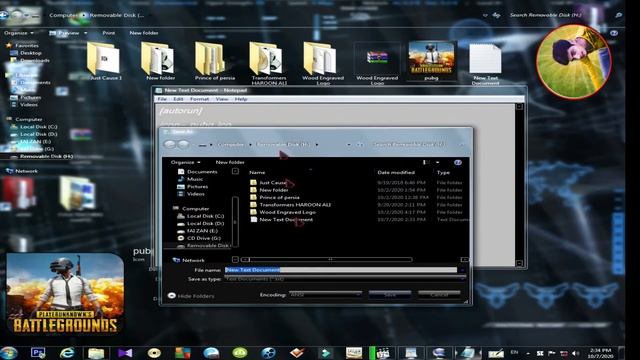
Task: Open the Save as type dropdown
Action: point(345,279)
